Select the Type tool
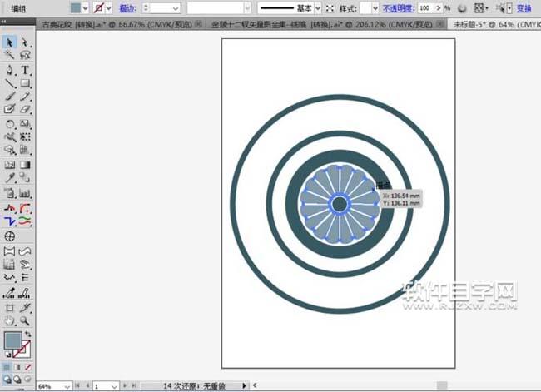 pyautogui.click(x=26, y=69)
